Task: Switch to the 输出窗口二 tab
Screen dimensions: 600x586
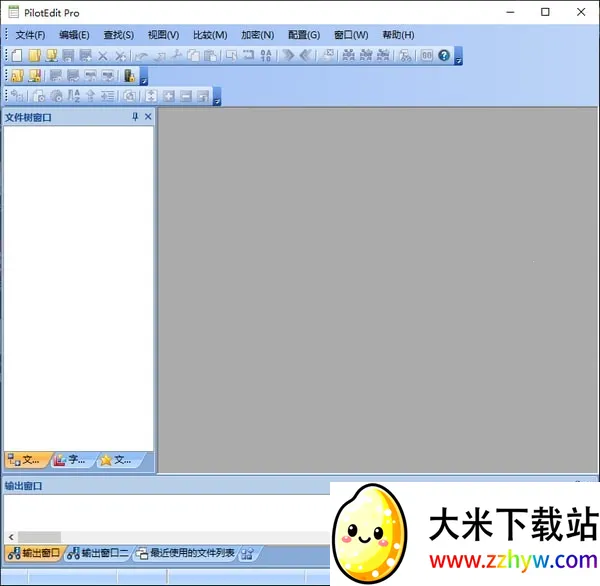Action: click(98, 553)
